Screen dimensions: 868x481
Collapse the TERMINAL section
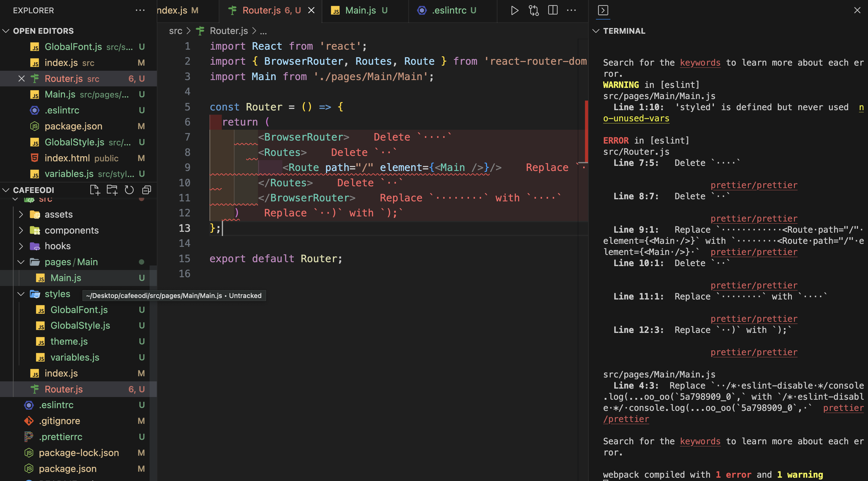tap(596, 31)
